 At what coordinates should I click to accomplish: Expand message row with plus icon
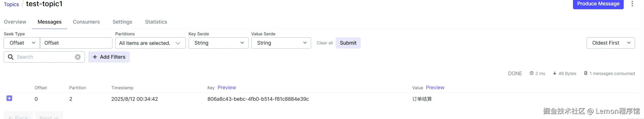click(9, 98)
